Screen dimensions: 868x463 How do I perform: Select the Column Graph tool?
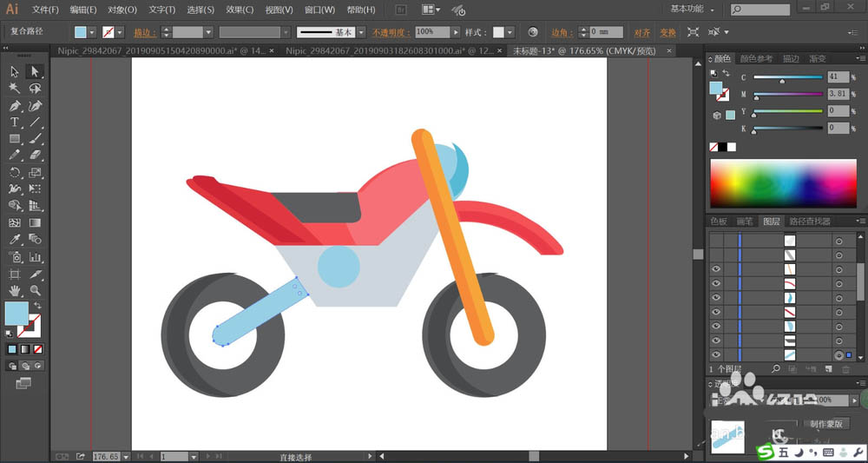pyautogui.click(x=35, y=257)
